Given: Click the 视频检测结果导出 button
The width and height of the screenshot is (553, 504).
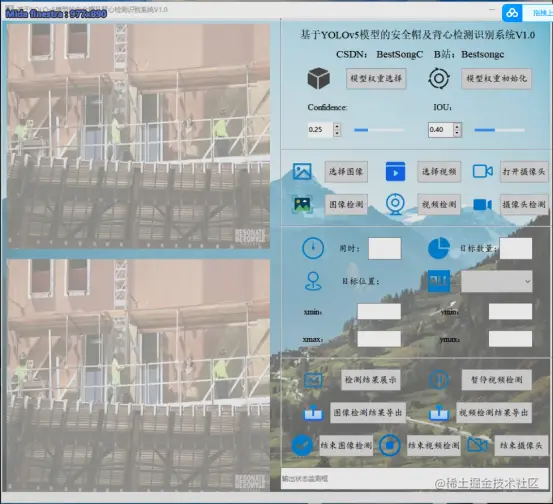Looking at the screenshot, I should [x=494, y=412].
